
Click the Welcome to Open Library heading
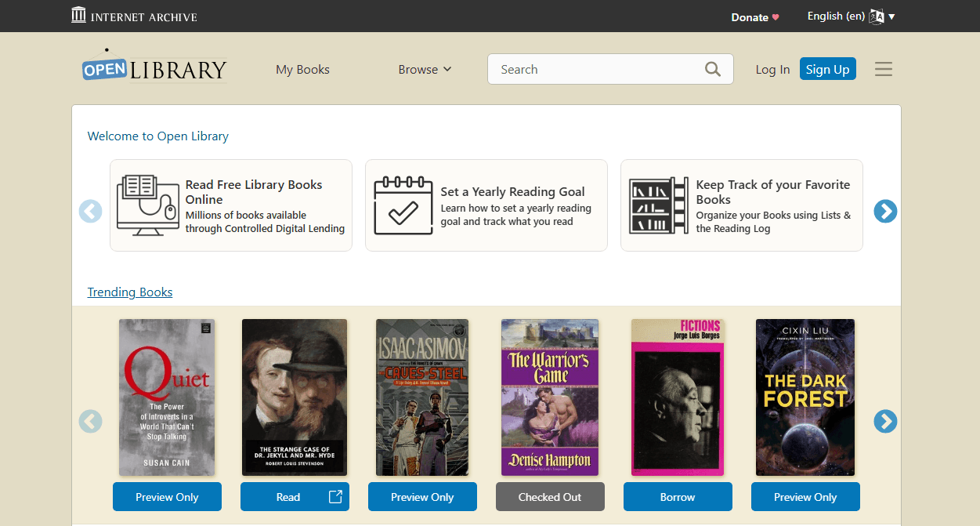click(x=158, y=136)
